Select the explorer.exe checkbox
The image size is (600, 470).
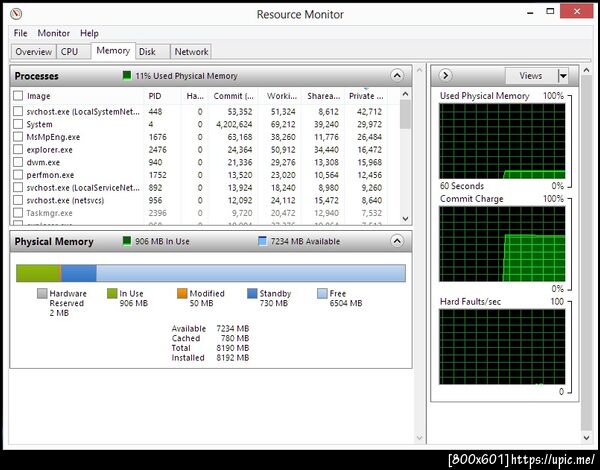click(x=18, y=149)
